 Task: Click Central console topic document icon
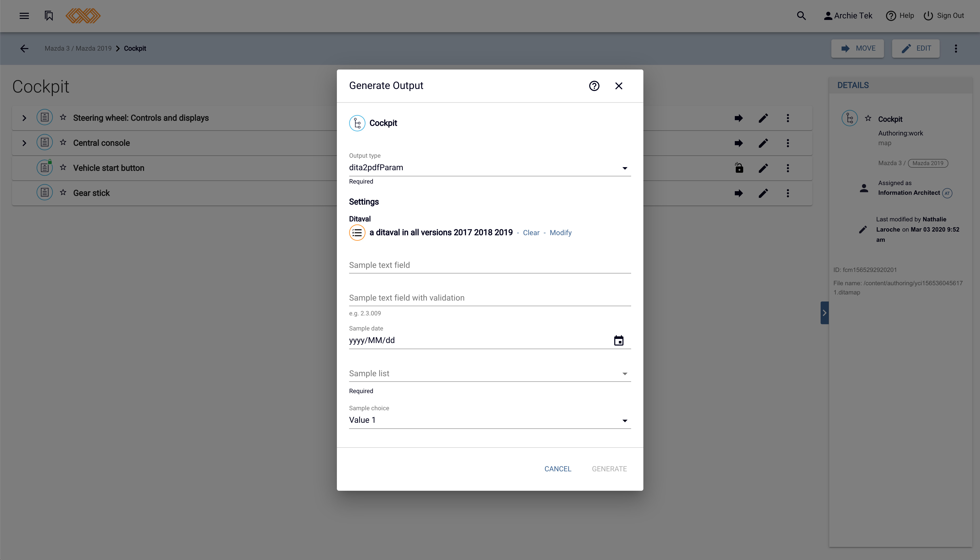tap(45, 142)
